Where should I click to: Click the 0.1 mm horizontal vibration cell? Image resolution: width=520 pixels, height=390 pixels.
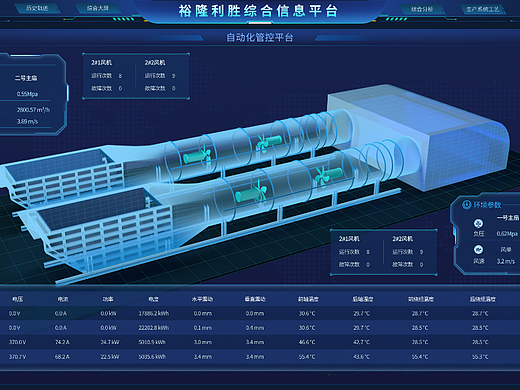[203, 328]
